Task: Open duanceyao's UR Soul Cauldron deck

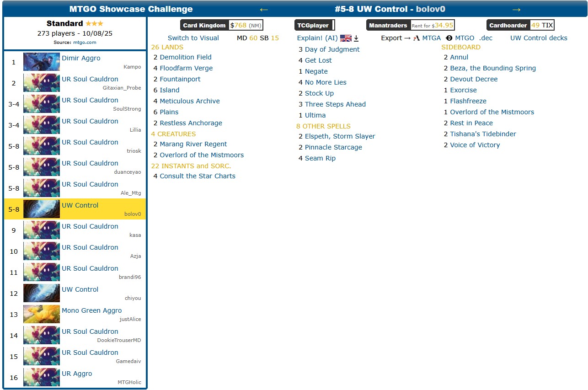Action: pyautogui.click(x=90, y=163)
